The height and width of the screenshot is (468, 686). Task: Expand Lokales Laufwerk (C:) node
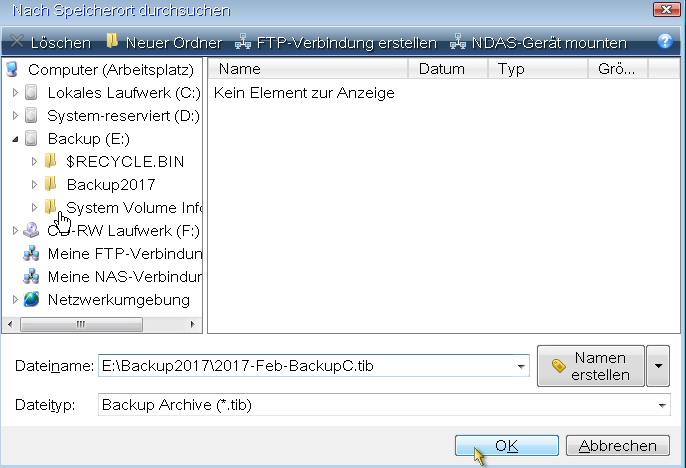(15, 93)
